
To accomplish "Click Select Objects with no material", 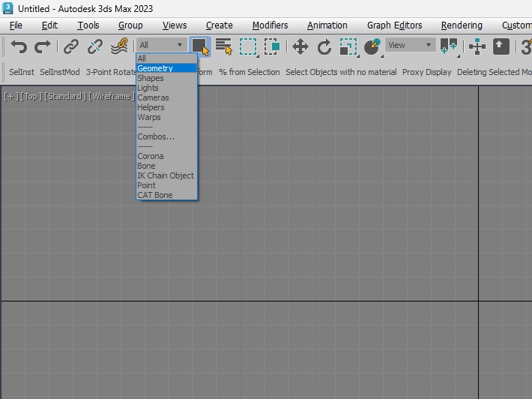I will 341,72.
